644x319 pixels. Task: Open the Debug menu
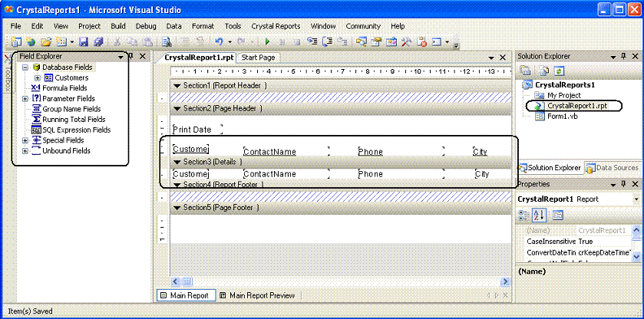tap(146, 26)
